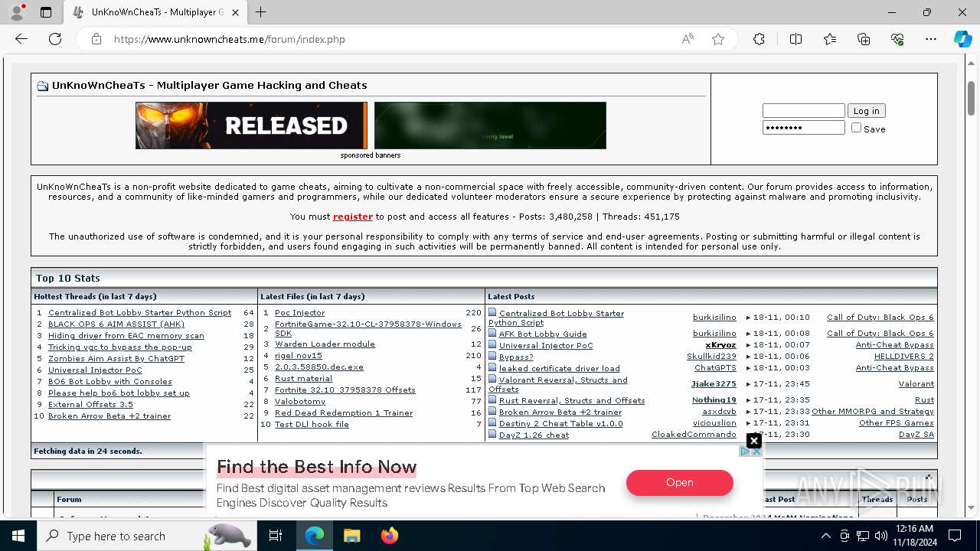980x551 pixels.
Task: Click the username input field
Action: click(803, 110)
